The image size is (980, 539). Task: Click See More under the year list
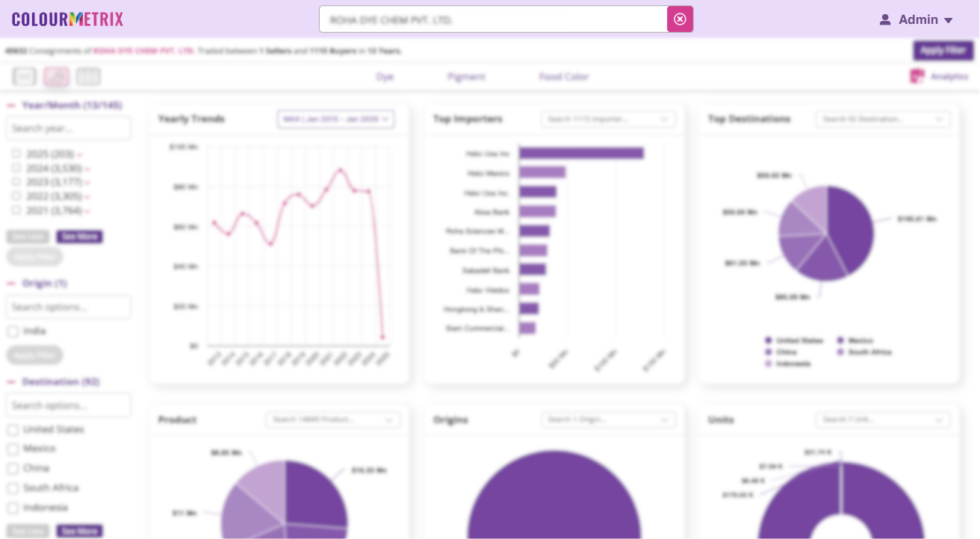click(79, 237)
